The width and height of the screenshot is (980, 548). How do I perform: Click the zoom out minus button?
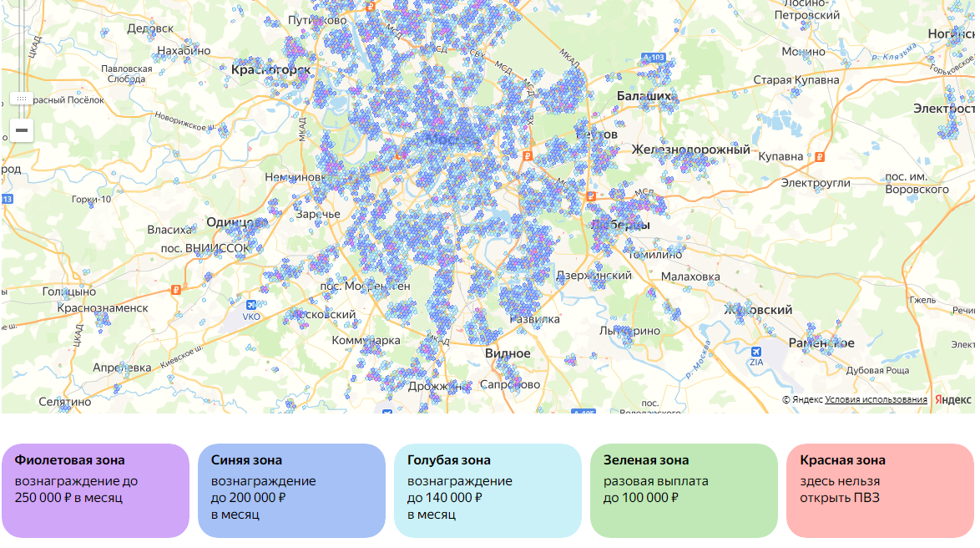tap(21, 130)
